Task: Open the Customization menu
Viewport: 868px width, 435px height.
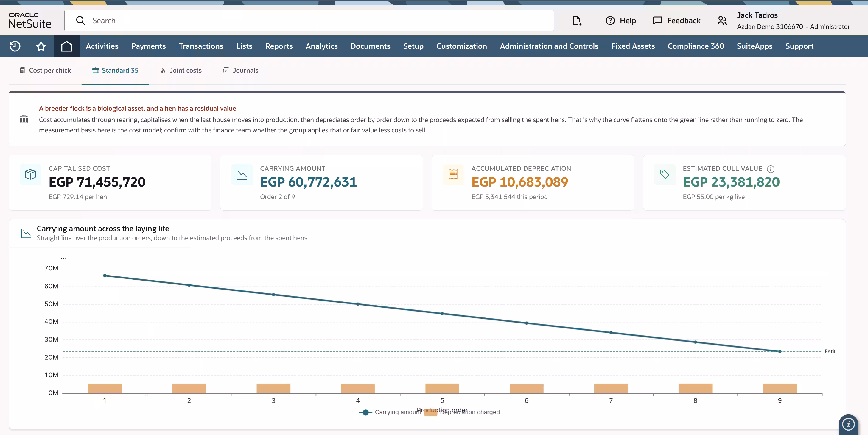Action: (x=461, y=46)
